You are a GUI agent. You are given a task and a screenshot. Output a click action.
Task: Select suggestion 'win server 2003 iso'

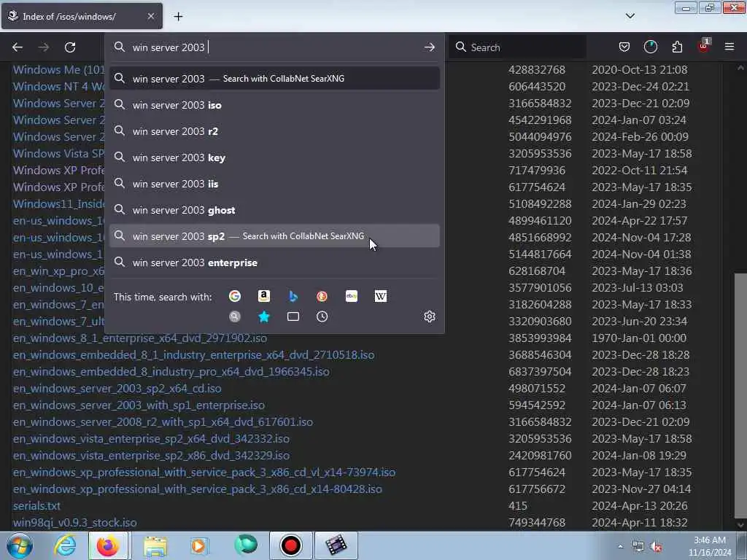pos(274,105)
